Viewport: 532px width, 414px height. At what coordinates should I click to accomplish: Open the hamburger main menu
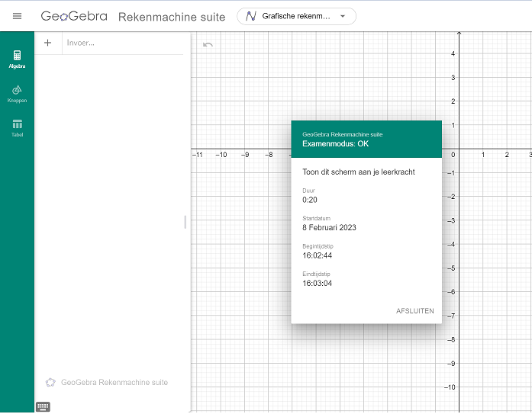[17, 16]
